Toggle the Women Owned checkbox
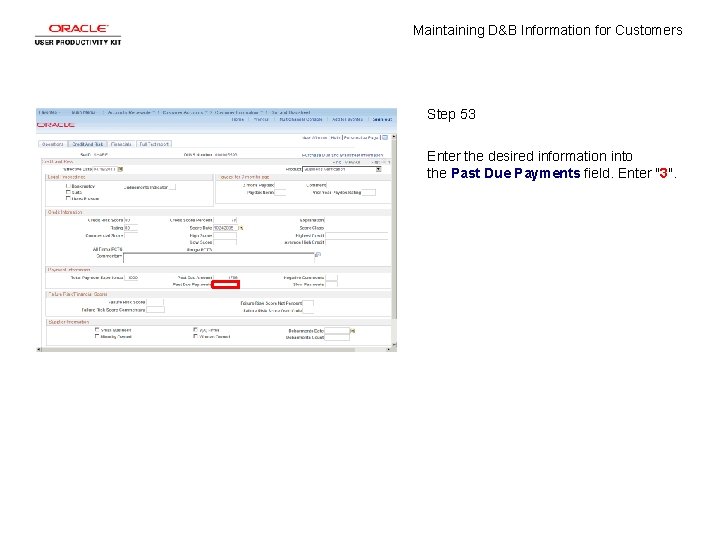 196,336
